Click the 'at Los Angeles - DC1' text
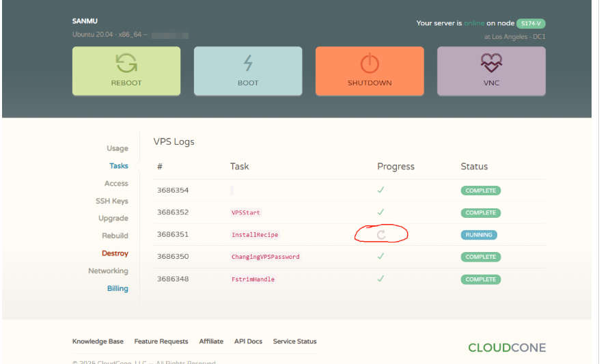This screenshot has width=610, height=364. tap(514, 37)
